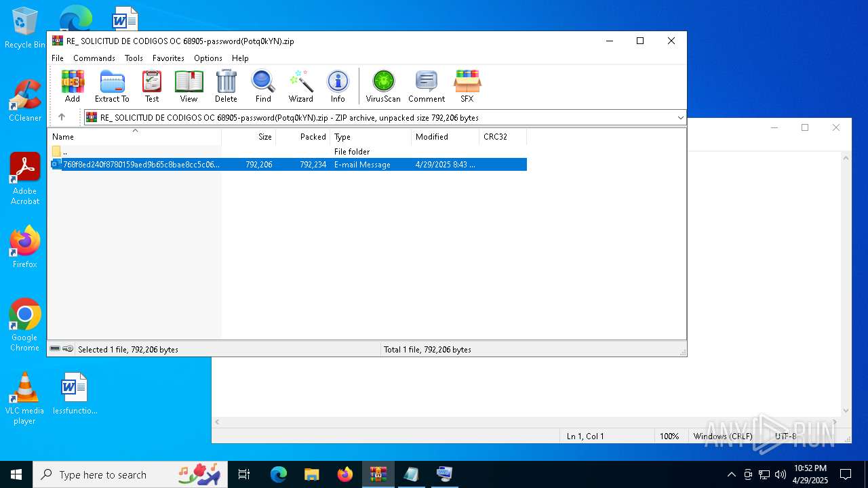Open the File menu

tap(58, 58)
